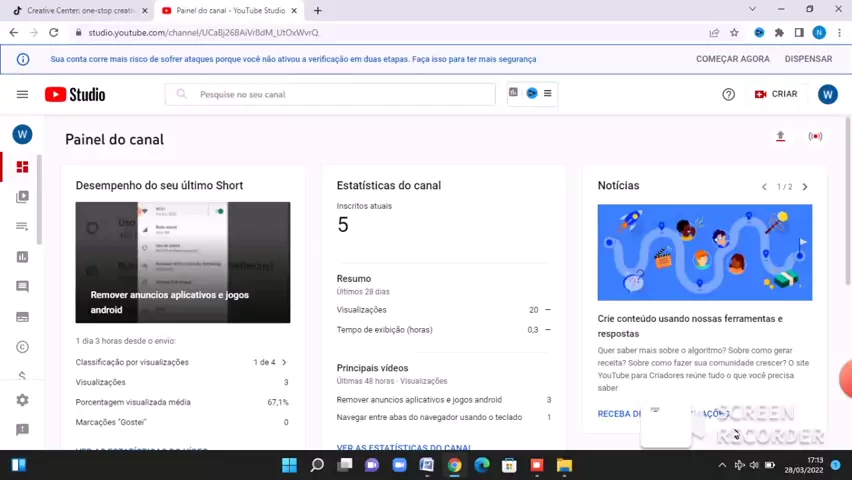The width and height of the screenshot is (852, 480).
Task: Click the two-step verification info icon
Action: tap(23, 59)
